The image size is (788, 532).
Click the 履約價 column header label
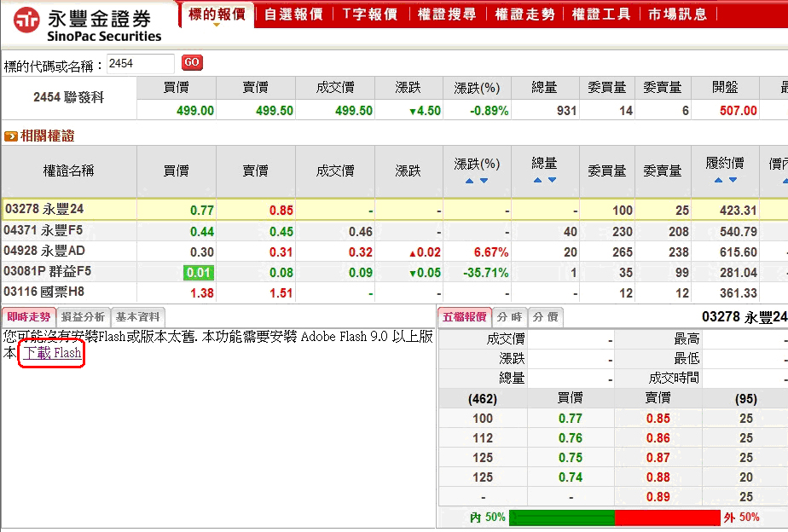point(725,164)
